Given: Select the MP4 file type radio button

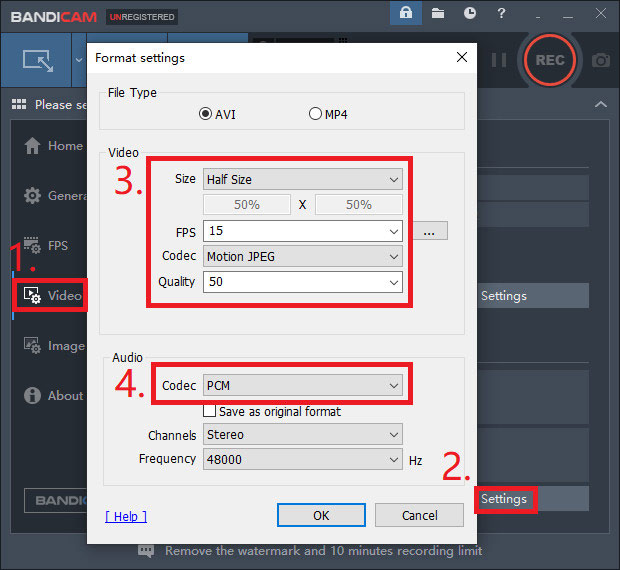Looking at the screenshot, I should [x=316, y=114].
